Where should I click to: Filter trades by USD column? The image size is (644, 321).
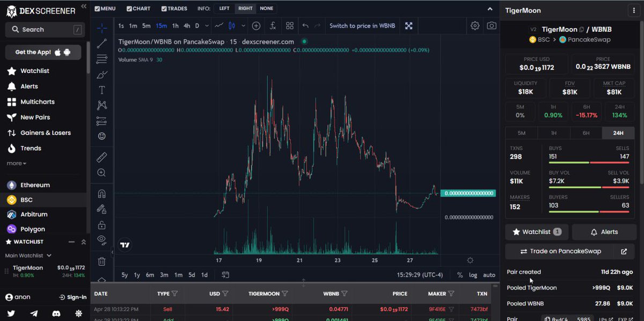tap(225, 294)
